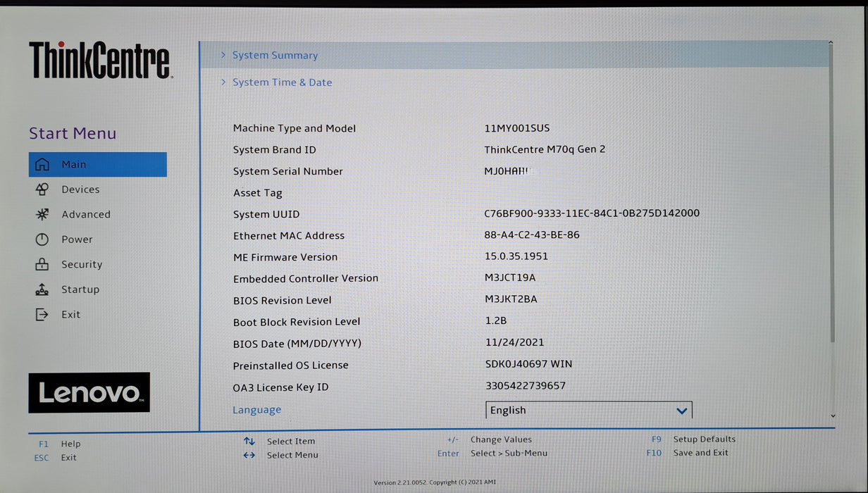Image resolution: width=868 pixels, height=493 pixels.
Task: Click OA3 key ID 3305422739657
Action: 526,386
